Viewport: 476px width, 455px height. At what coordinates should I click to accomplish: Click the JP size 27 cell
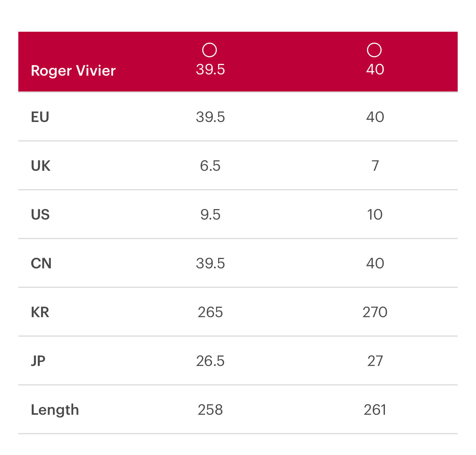pyautogui.click(x=375, y=361)
